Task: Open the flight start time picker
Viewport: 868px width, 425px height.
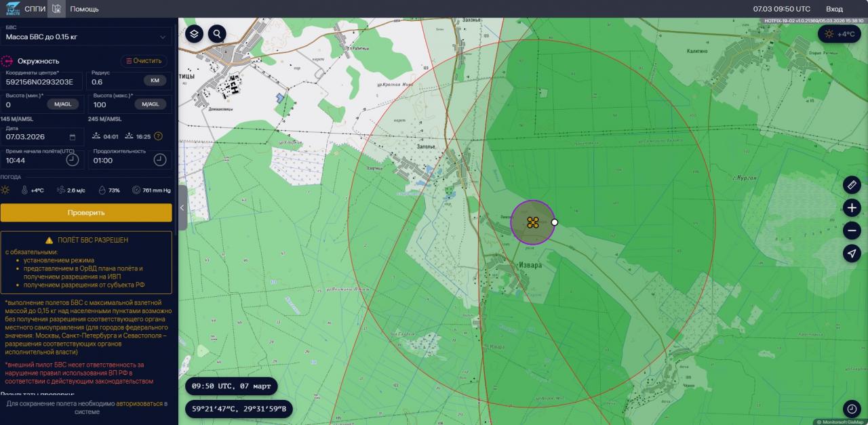Action: click(x=72, y=160)
